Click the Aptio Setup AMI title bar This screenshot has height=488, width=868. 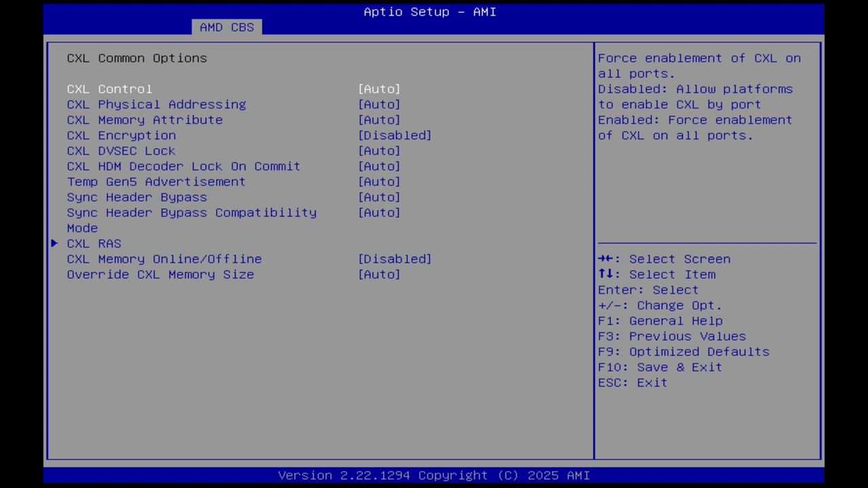429,12
